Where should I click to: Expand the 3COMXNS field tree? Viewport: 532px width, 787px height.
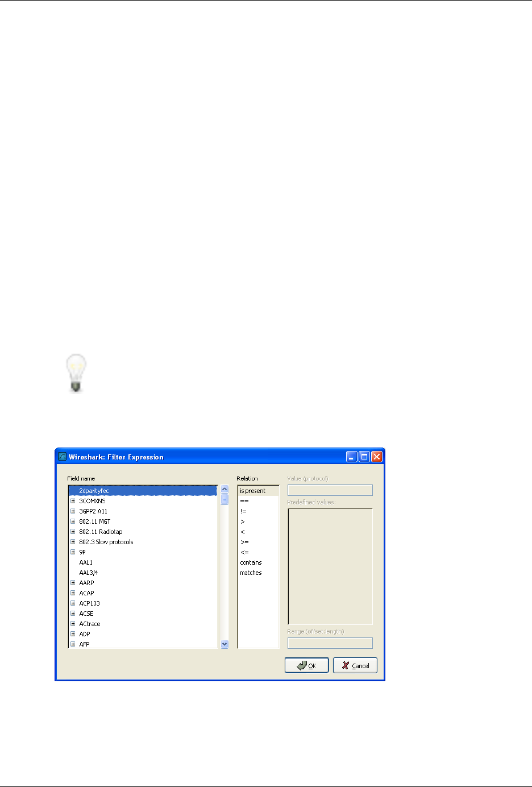[73, 501]
